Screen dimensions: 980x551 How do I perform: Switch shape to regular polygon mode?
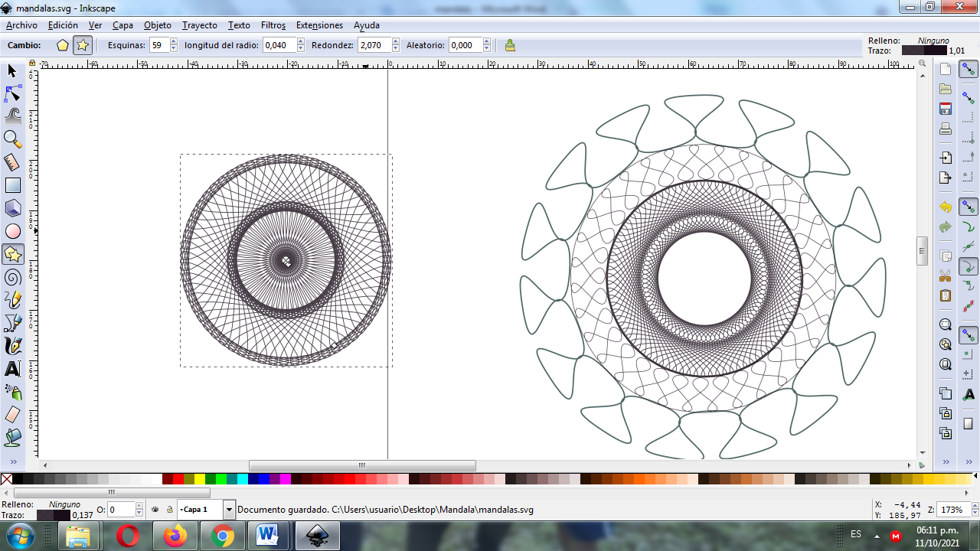[63, 45]
